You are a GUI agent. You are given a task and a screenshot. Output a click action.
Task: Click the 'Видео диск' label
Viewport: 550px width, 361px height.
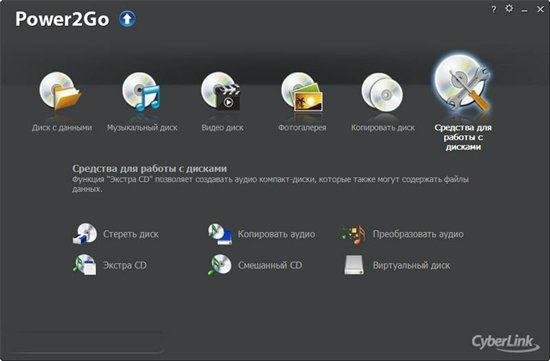point(222,127)
